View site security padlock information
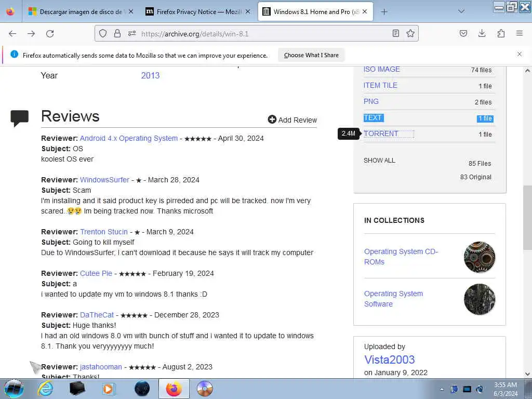532x399 pixels. [117, 33]
